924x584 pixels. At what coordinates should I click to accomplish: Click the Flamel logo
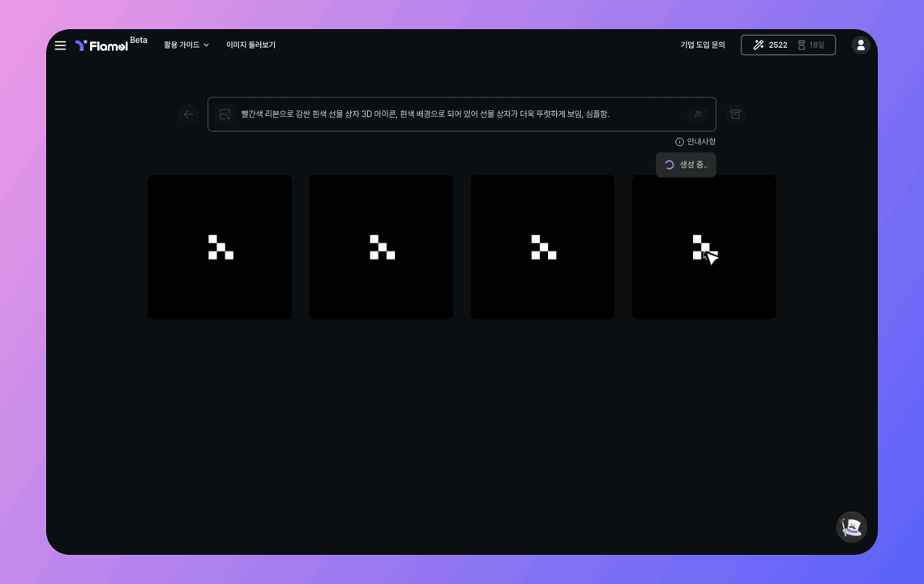point(102,45)
